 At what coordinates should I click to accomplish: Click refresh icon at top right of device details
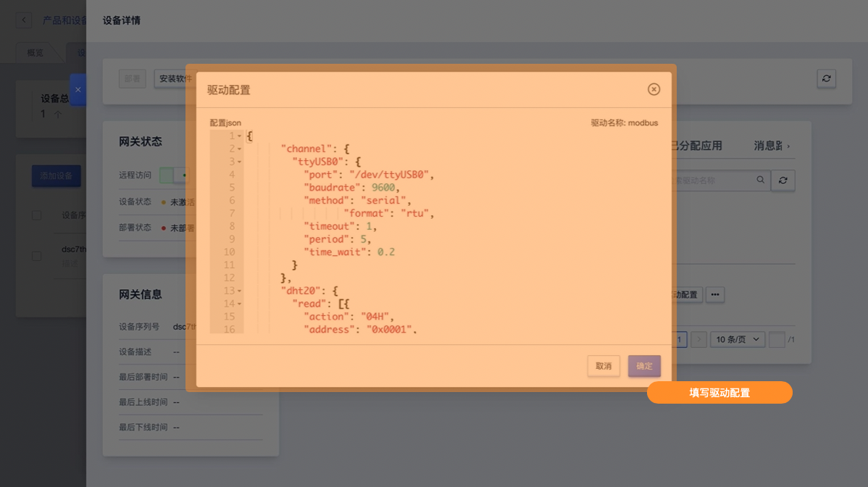coord(826,78)
